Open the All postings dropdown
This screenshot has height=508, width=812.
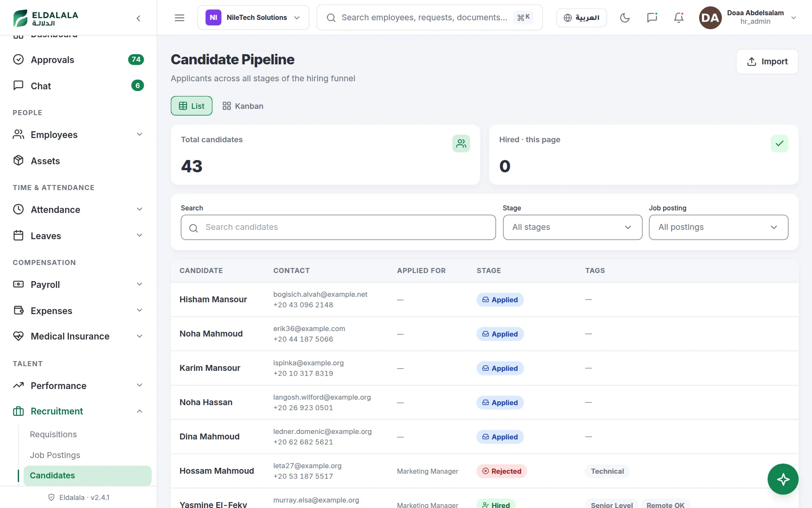click(x=719, y=227)
